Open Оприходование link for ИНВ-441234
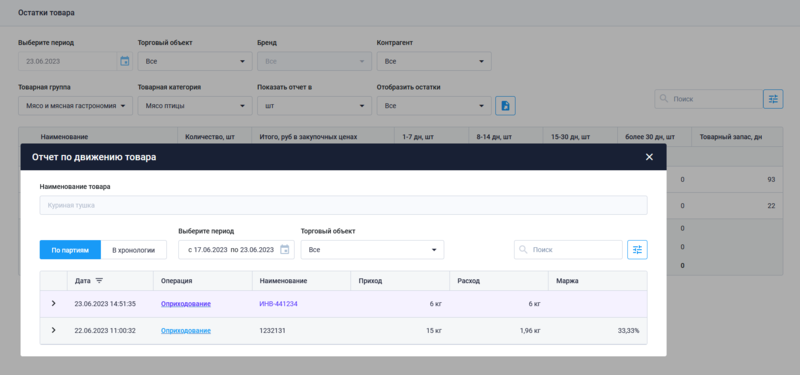 [186, 304]
